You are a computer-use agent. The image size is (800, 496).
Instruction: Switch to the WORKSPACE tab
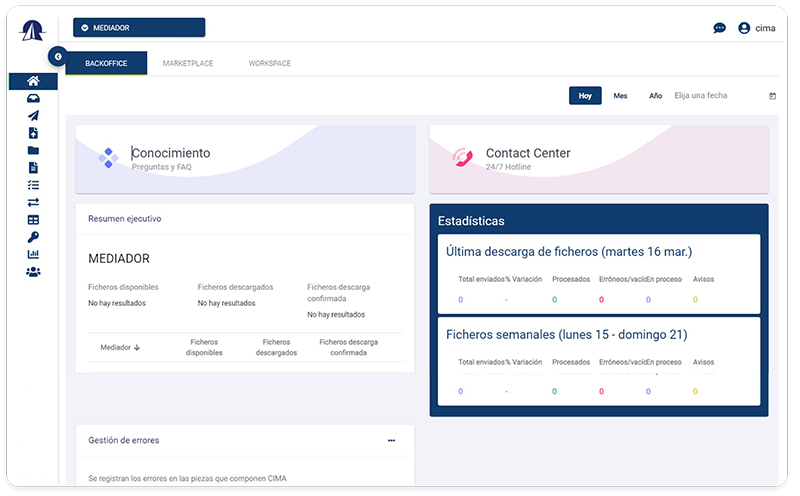coord(270,63)
